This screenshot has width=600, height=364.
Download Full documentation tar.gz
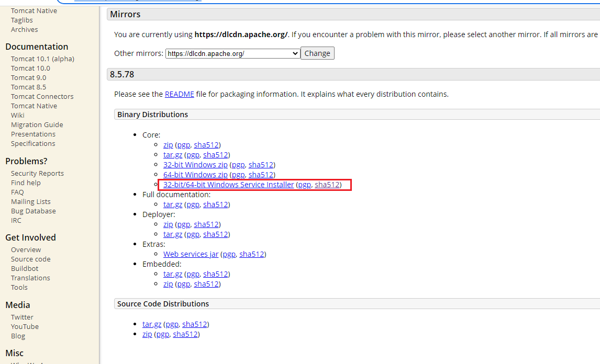173,204
